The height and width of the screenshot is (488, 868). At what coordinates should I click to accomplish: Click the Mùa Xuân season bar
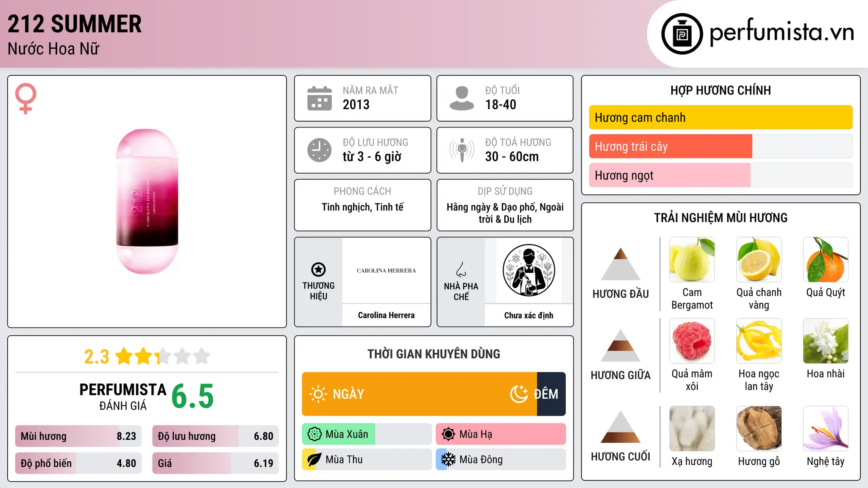(x=367, y=434)
